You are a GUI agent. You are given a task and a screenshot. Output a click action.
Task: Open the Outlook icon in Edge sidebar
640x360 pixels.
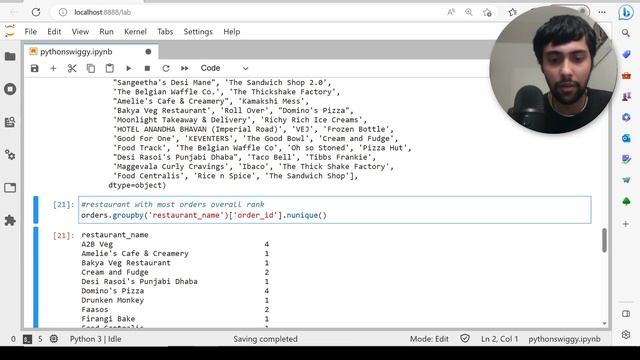[626, 138]
